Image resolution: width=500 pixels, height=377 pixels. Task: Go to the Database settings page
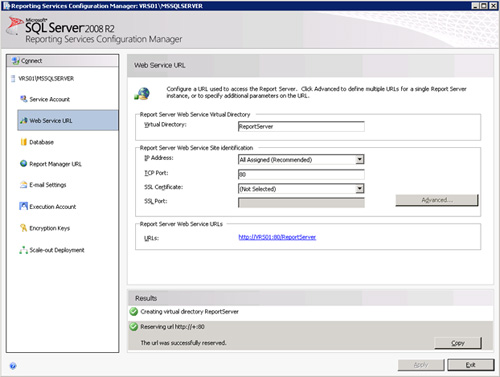tap(41, 142)
